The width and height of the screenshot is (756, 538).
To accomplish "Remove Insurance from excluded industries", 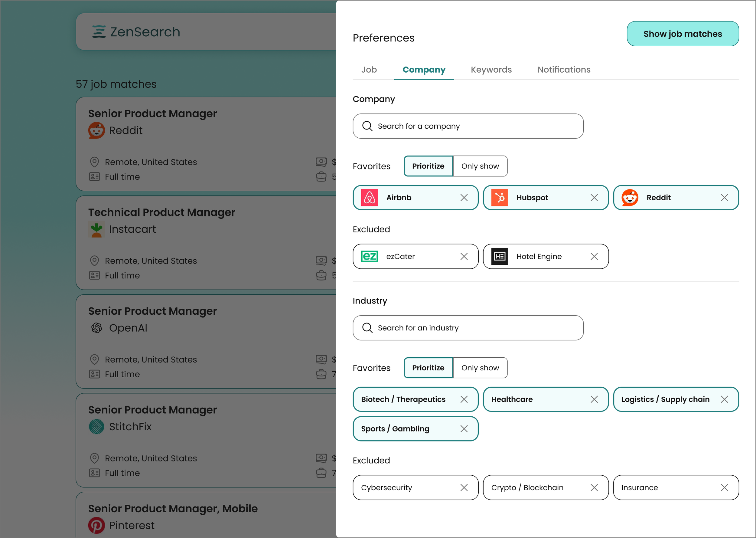I will [x=724, y=488].
